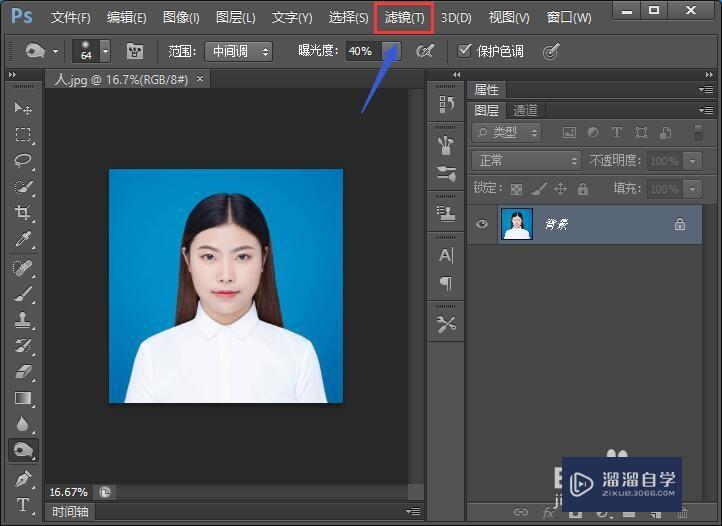Open the Layers panel flyout menu
722x526 pixels.
(x=706, y=110)
